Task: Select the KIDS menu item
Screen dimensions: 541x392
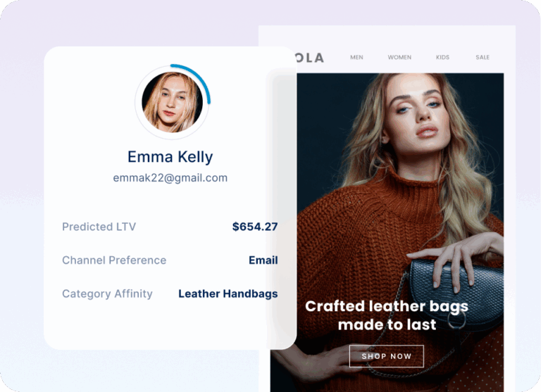Action: point(442,57)
